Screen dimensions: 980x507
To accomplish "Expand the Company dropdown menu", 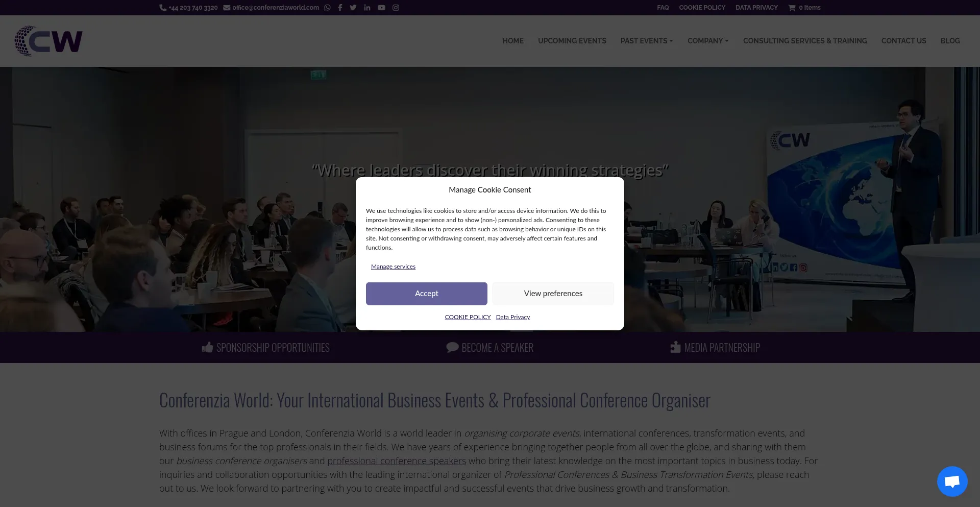I will tap(707, 41).
